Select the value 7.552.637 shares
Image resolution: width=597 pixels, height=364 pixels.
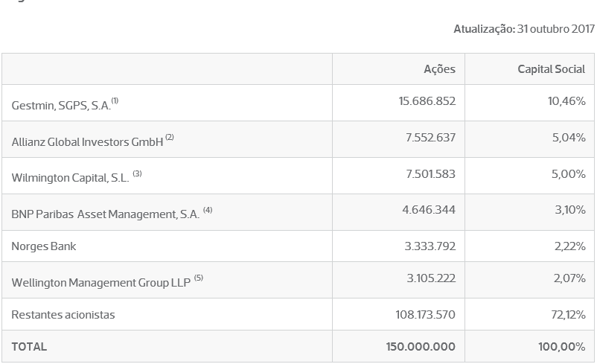430,138
